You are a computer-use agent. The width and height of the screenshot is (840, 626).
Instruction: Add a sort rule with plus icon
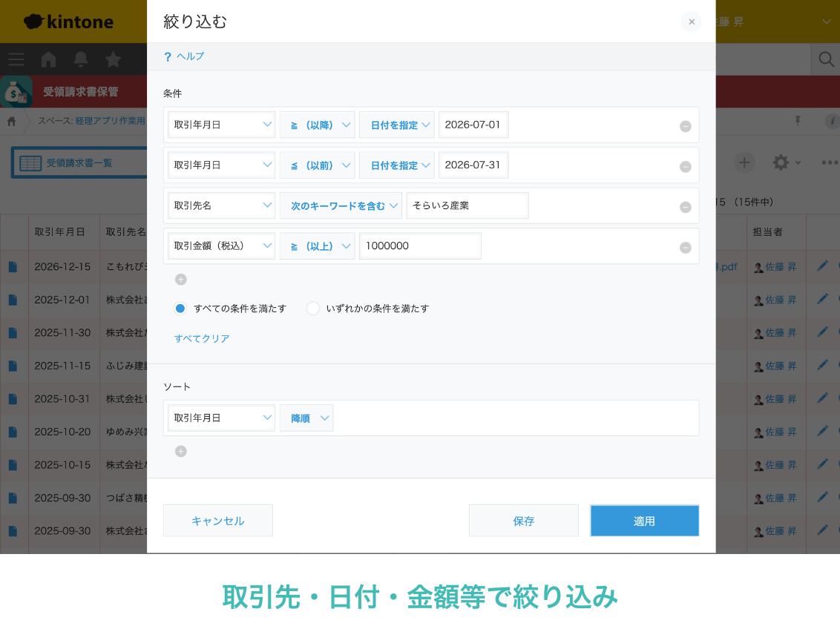click(180, 452)
